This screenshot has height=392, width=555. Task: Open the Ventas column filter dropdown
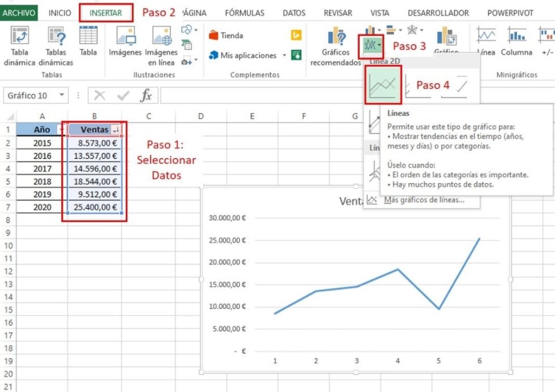point(116,130)
